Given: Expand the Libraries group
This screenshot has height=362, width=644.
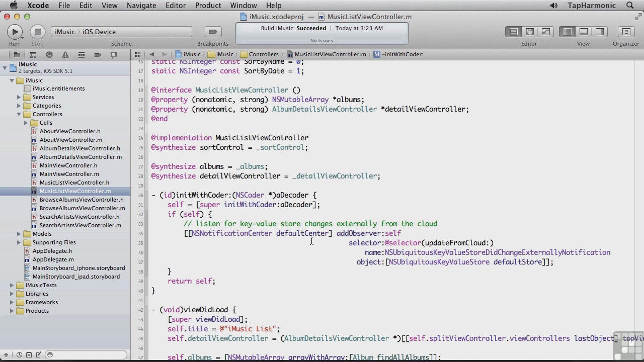Looking at the screenshot, I should click(x=12, y=294).
